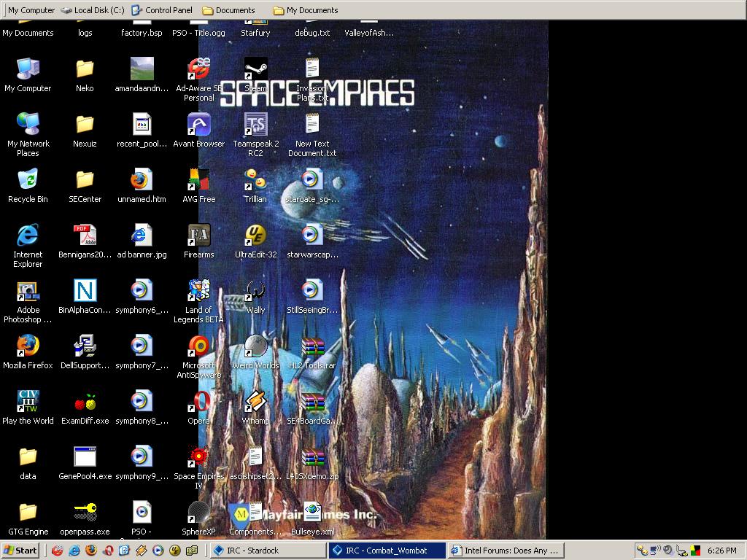Viewport: 747px width, 560px height.
Task: Open the Steam desktop shortcut
Action: [255, 70]
